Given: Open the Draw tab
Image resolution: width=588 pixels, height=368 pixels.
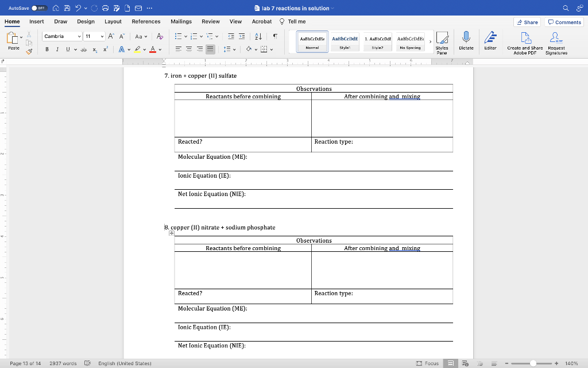Looking at the screenshot, I should (x=61, y=21).
